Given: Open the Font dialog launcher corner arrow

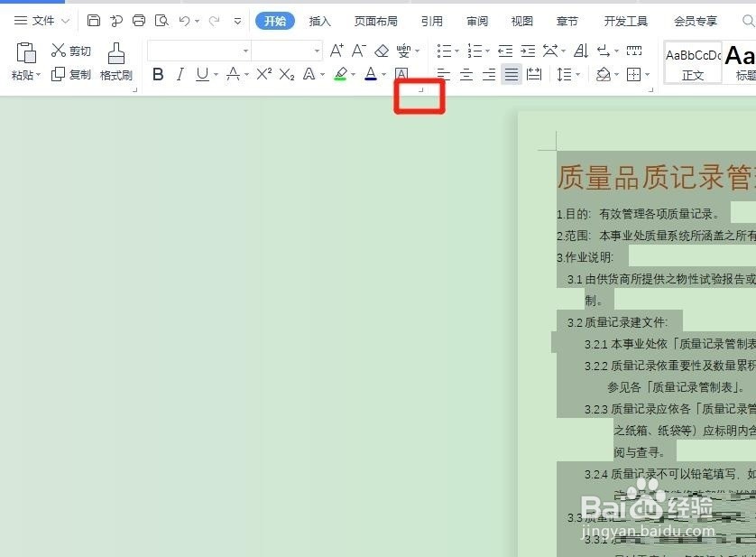Looking at the screenshot, I should [x=420, y=89].
